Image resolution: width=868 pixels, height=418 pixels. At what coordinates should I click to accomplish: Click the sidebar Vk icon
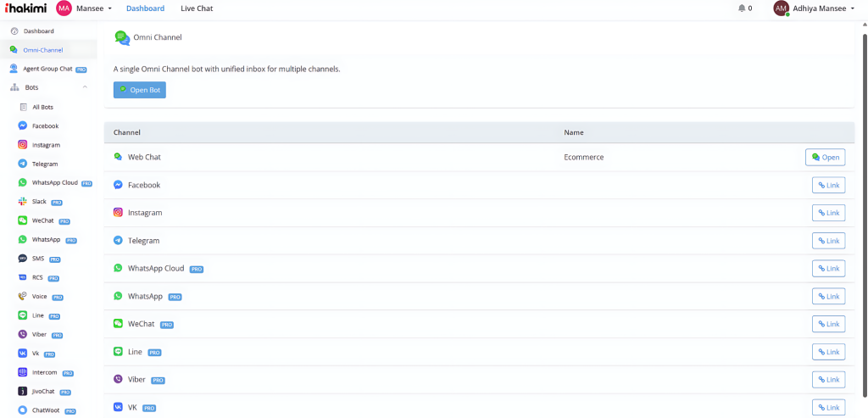(x=23, y=354)
